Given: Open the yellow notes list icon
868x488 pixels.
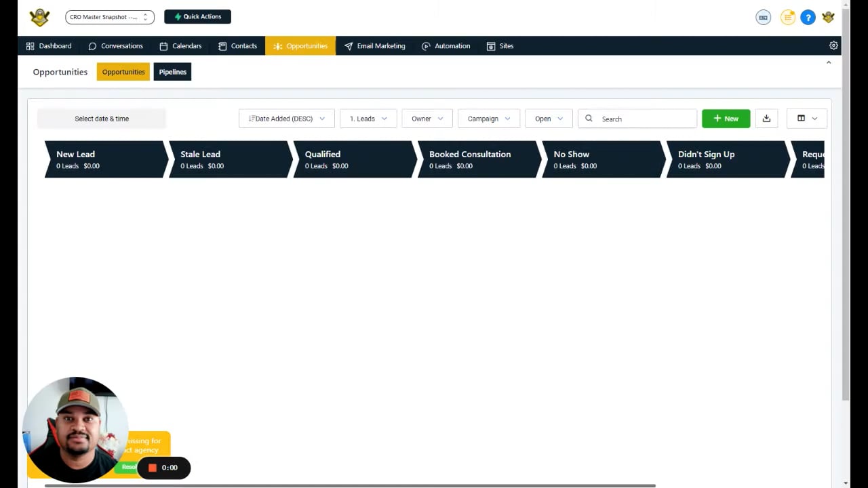Looking at the screenshot, I should tap(787, 18).
